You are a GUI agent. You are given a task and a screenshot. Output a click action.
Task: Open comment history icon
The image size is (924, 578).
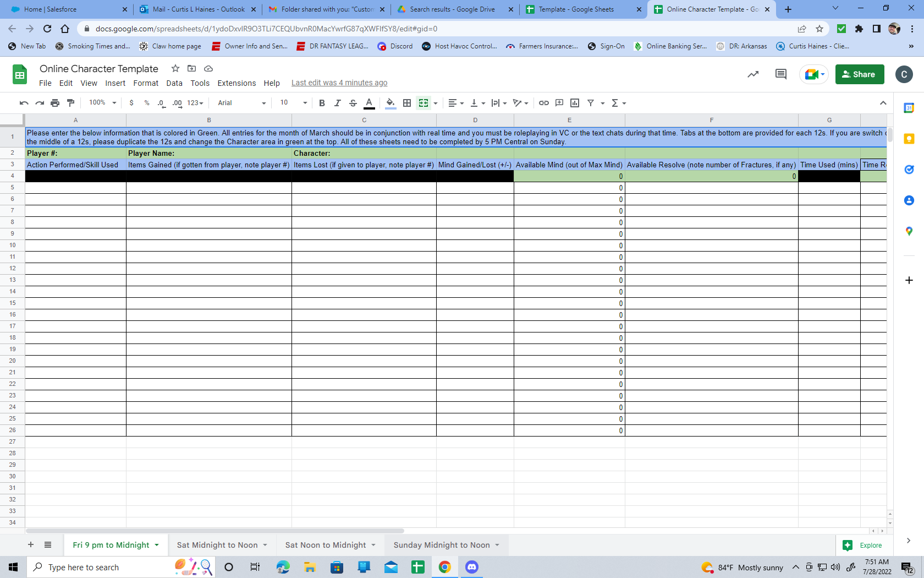[780, 74]
